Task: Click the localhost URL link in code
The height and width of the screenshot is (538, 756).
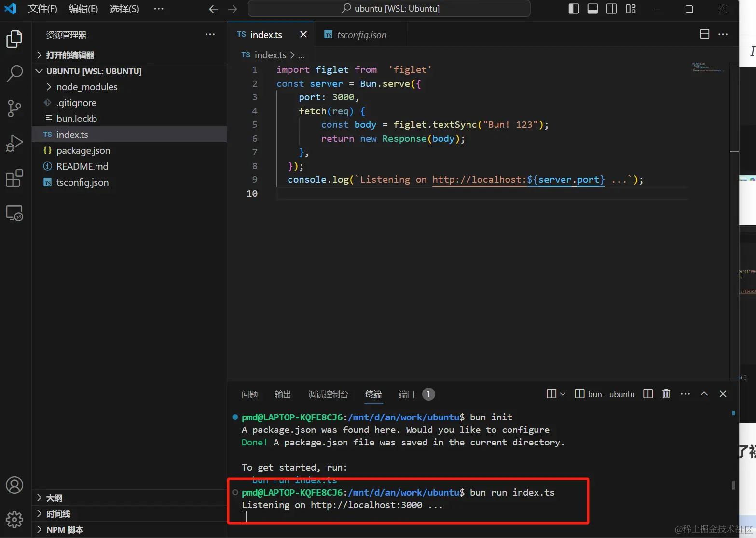Action: click(519, 180)
